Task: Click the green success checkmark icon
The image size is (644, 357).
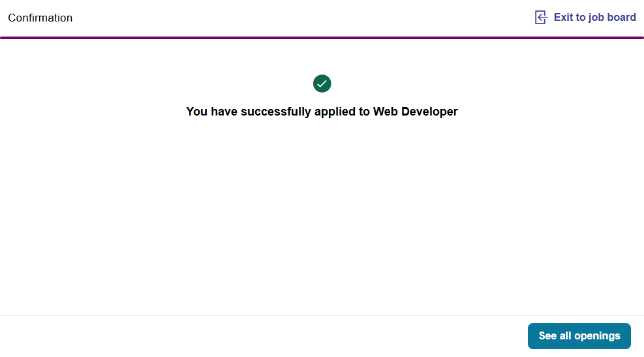Action: tap(322, 84)
